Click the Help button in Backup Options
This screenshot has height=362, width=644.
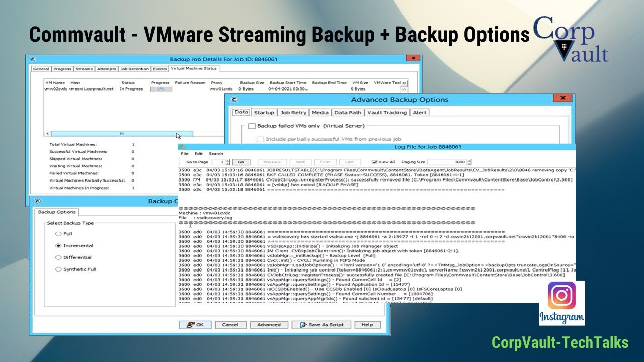(367, 325)
